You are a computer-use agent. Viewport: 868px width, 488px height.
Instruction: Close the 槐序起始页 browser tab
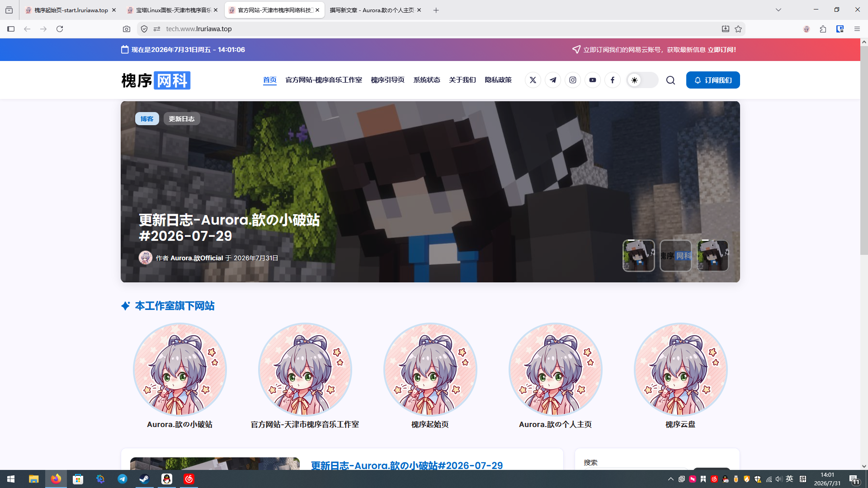click(x=114, y=10)
